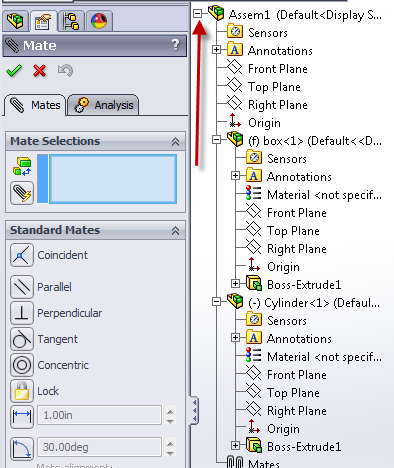
Task: Expand Boss-Extrude1 under box<1>
Action: pos(235,284)
